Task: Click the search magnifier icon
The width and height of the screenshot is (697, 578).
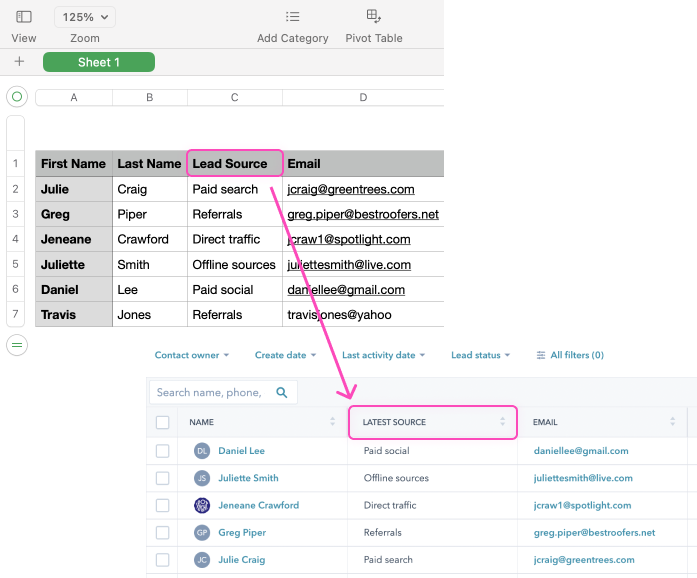Action: click(282, 393)
